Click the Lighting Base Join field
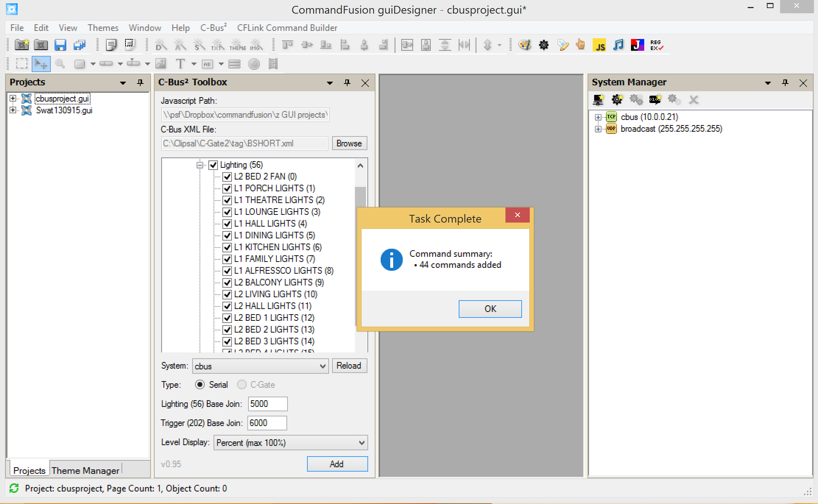Image resolution: width=818 pixels, height=504 pixels. tap(267, 404)
